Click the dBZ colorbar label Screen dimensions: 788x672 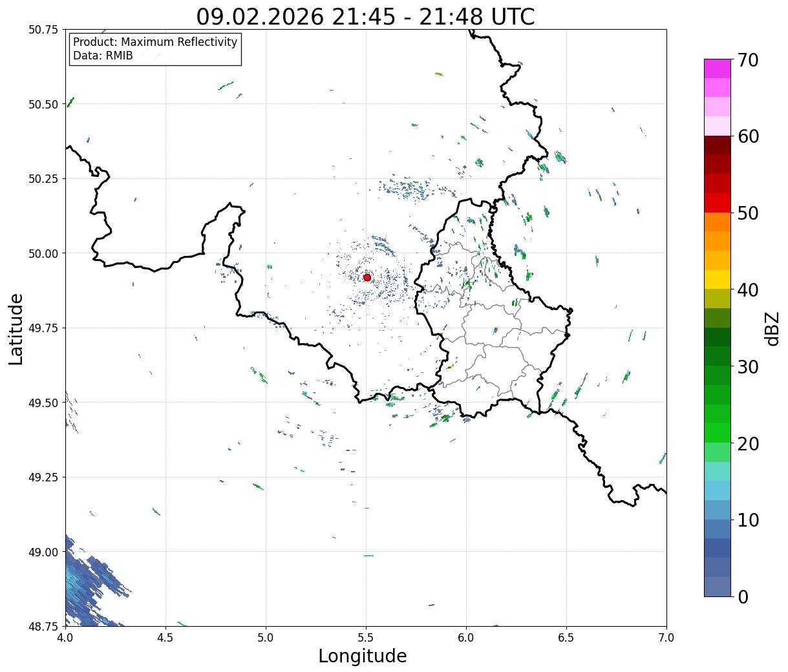pyautogui.click(x=772, y=328)
